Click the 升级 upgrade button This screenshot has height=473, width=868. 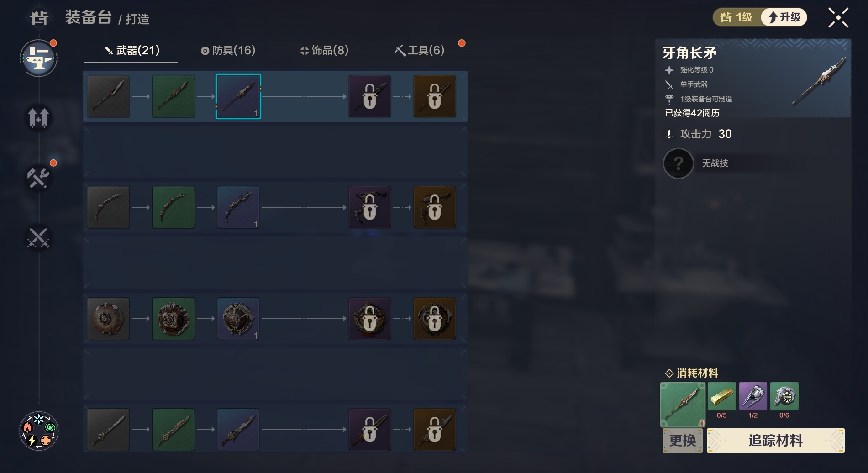784,17
